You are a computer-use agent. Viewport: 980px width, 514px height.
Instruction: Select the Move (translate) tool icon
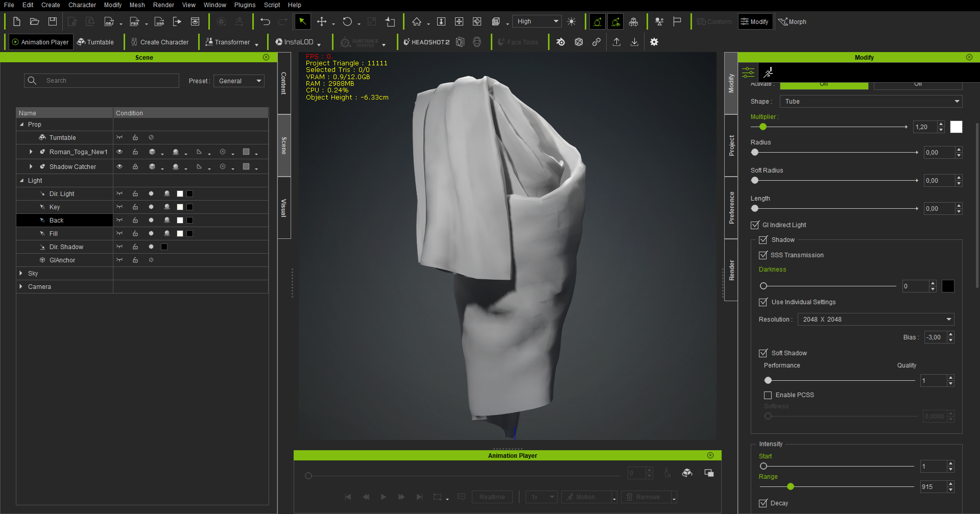click(322, 21)
